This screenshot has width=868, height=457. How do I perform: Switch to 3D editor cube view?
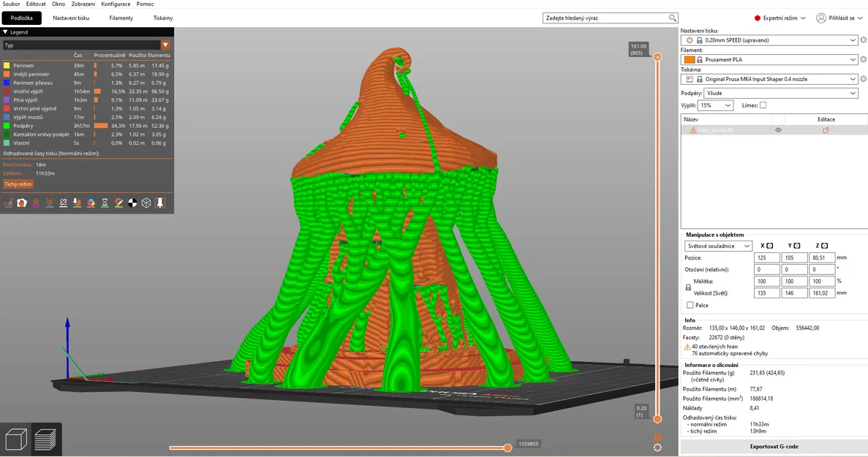[16, 440]
